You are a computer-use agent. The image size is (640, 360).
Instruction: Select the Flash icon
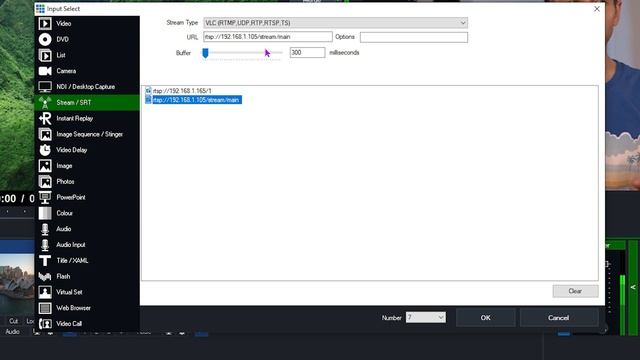(45, 276)
